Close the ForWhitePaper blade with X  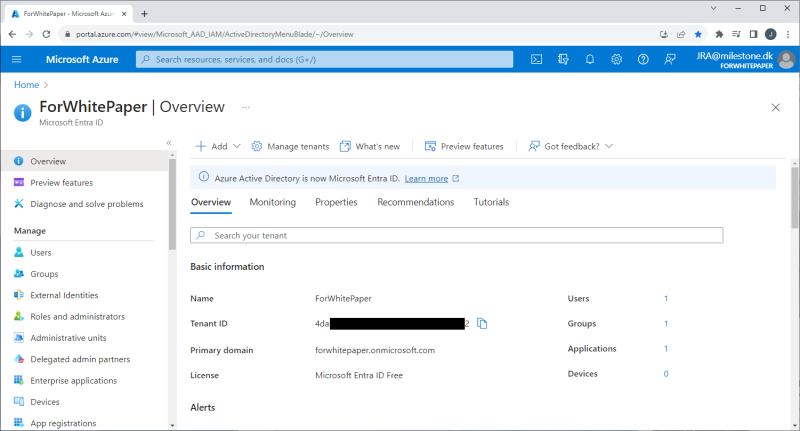tap(775, 107)
